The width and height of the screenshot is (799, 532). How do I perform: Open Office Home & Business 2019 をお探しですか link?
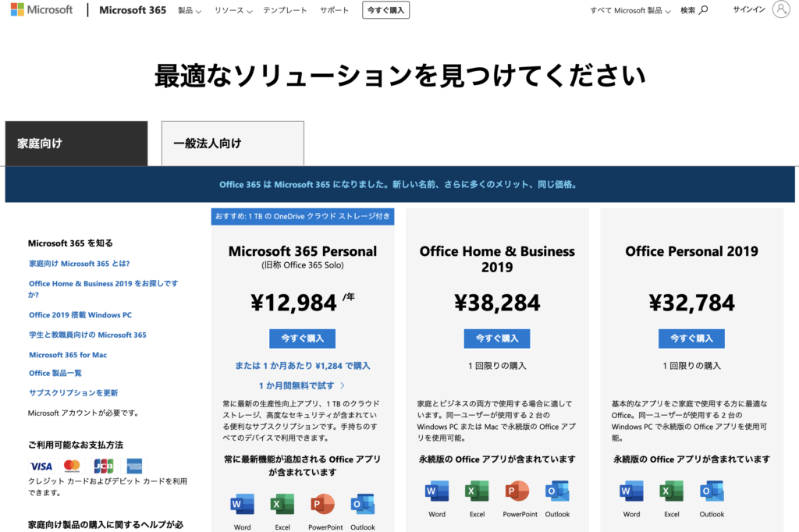pyautogui.click(x=103, y=289)
